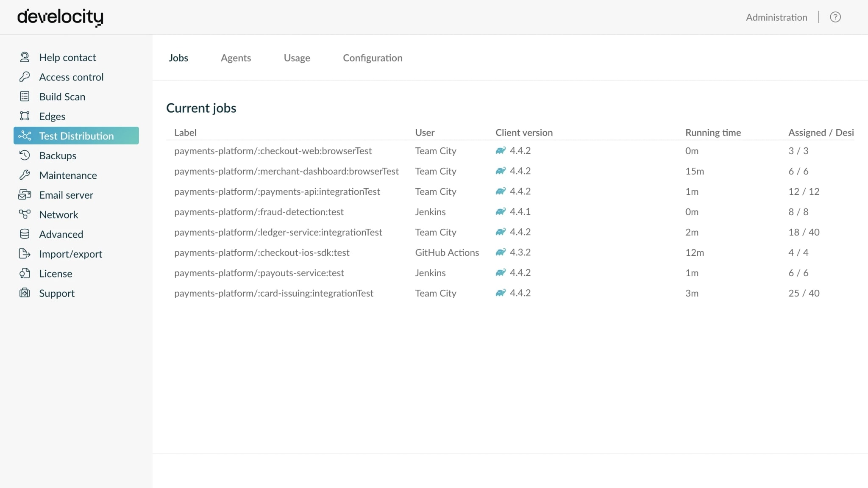This screenshot has width=868, height=488.
Task: Click the 15m running time value
Action: click(x=694, y=171)
